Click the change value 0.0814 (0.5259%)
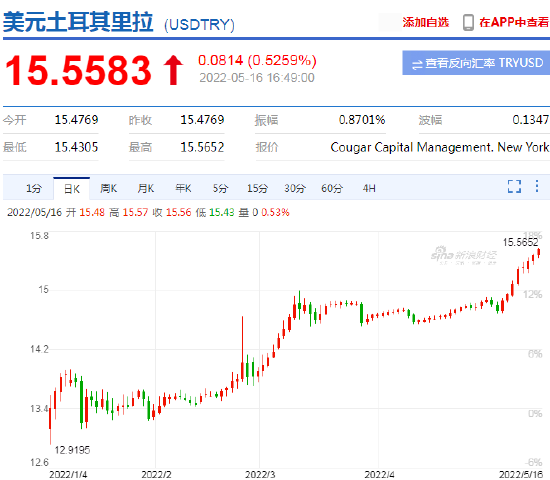Image resolution: width=550 pixels, height=480 pixels. click(257, 60)
